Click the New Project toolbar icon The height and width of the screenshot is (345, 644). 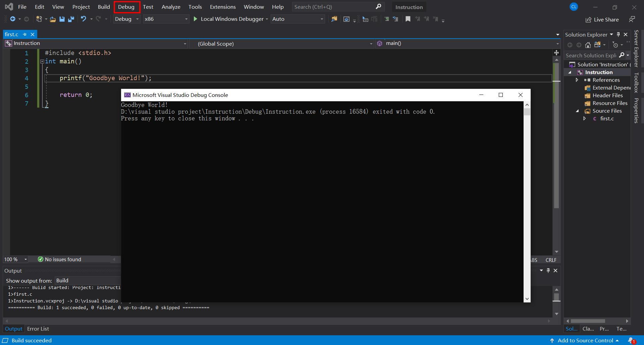[x=39, y=19]
